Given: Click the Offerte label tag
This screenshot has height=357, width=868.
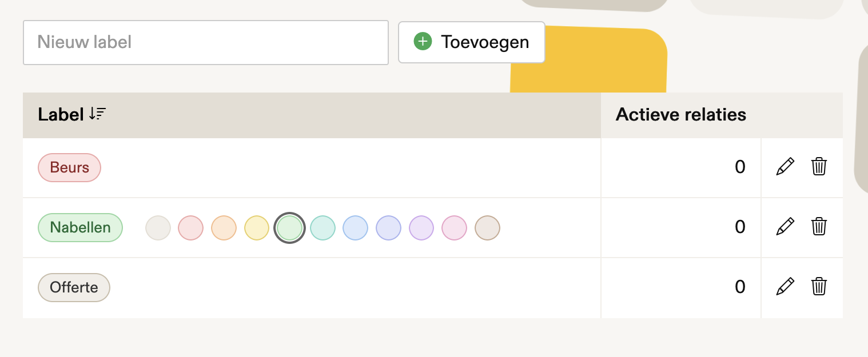Looking at the screenshot, I should [x=74, y=287].
